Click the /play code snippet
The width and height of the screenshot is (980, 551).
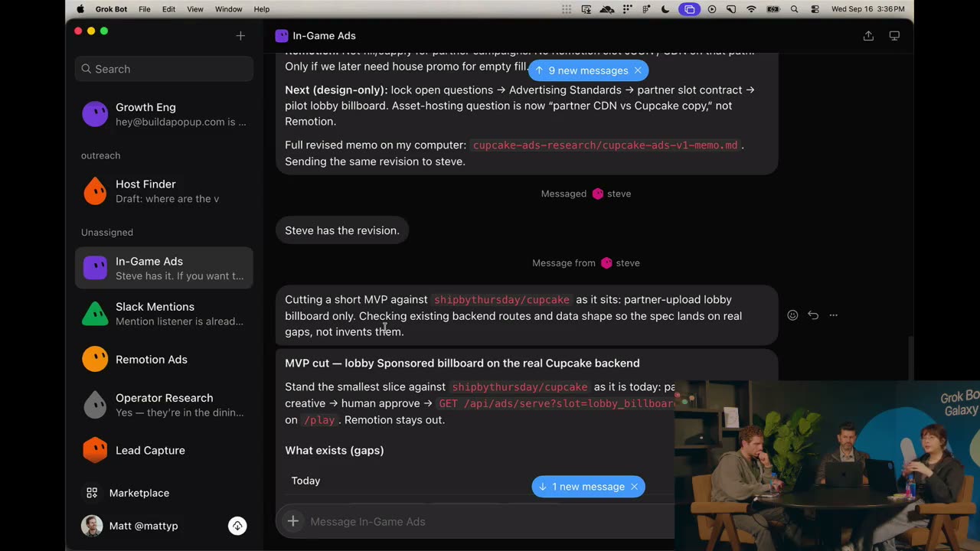click(318, 420)
